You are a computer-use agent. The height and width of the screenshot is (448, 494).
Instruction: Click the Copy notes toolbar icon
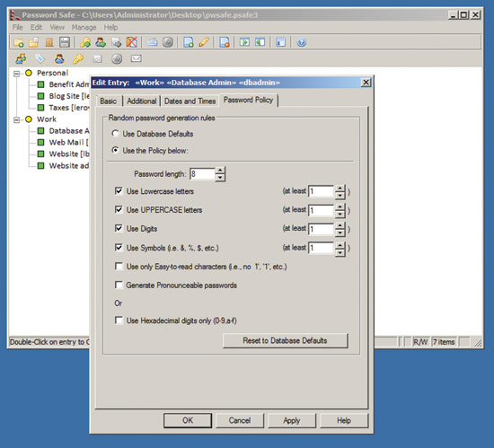[x=116, y=42]
